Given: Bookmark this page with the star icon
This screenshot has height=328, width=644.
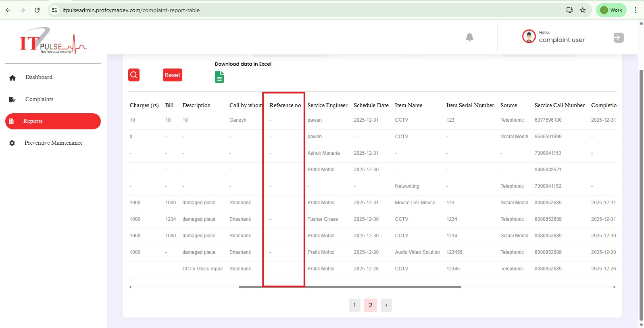Looking at the screenshot, I should point(583,10).
